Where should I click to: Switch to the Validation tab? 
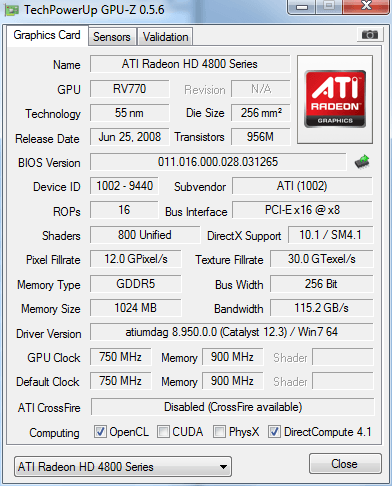pyautogui.click(x=165, y=37)
